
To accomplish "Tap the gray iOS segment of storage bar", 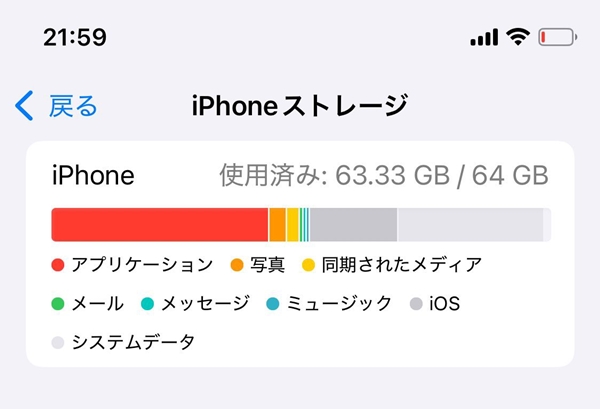I will click(x=353, y=225).
